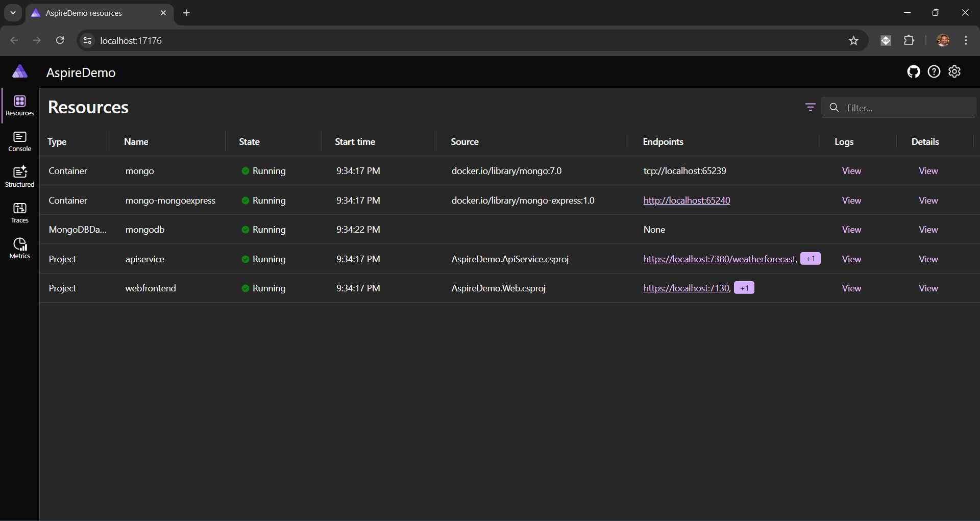Viewport: 980px width, 521px height.
Task: Select the webfrontend name cell
Action: pyautogui.click(x=151, y=288)
